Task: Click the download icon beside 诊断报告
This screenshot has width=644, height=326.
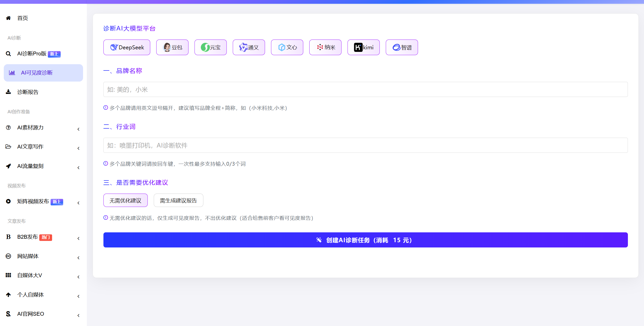Action: tap(8, 92)
